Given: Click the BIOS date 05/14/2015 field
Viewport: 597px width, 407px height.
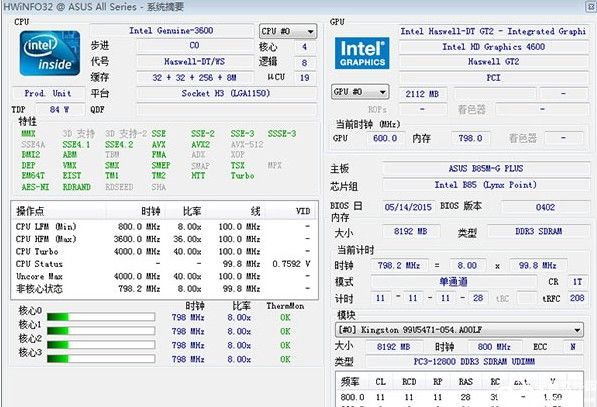Looking at the screenshot, I should coord(408,207).
